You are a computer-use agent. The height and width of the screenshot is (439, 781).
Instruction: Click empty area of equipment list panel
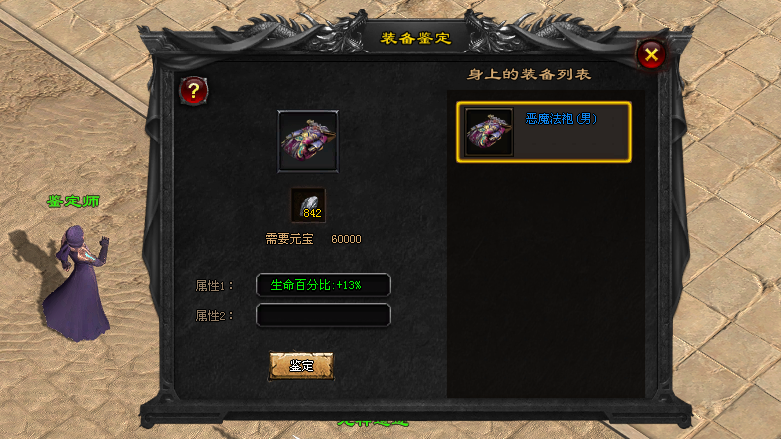coord(545,279)
